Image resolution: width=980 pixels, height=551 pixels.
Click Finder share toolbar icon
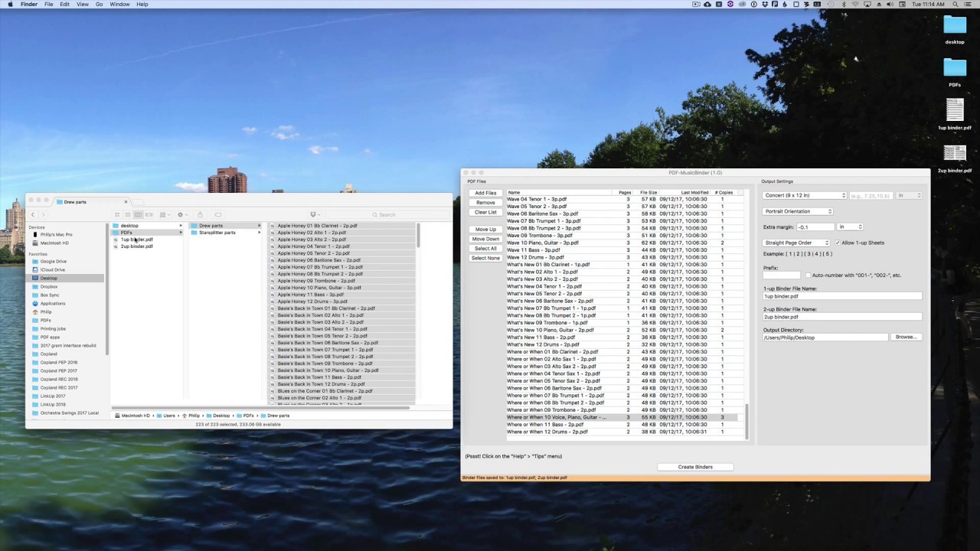(x=200, y=214)
